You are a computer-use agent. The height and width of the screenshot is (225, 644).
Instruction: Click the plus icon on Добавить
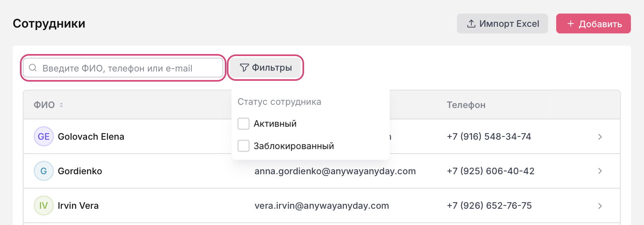(x=571, y=24)
